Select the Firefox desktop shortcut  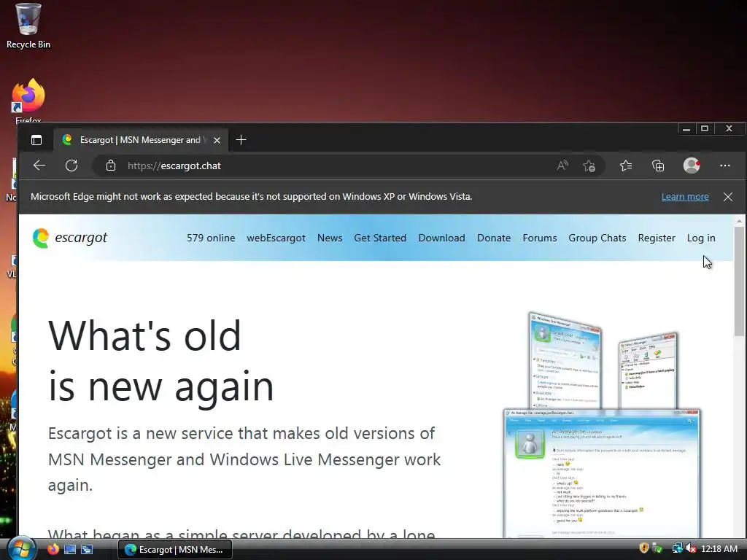click(28, 101)
